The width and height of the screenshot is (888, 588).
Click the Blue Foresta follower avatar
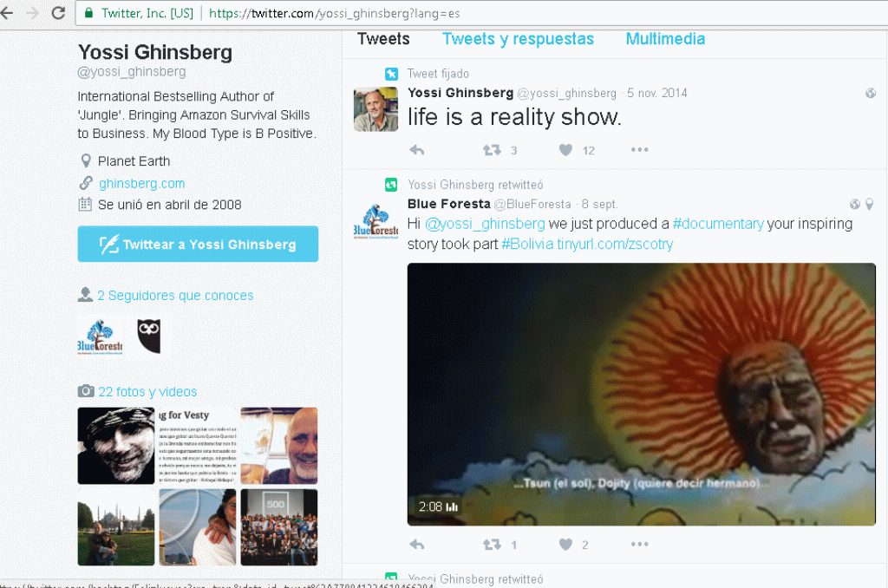coord(101,336)
